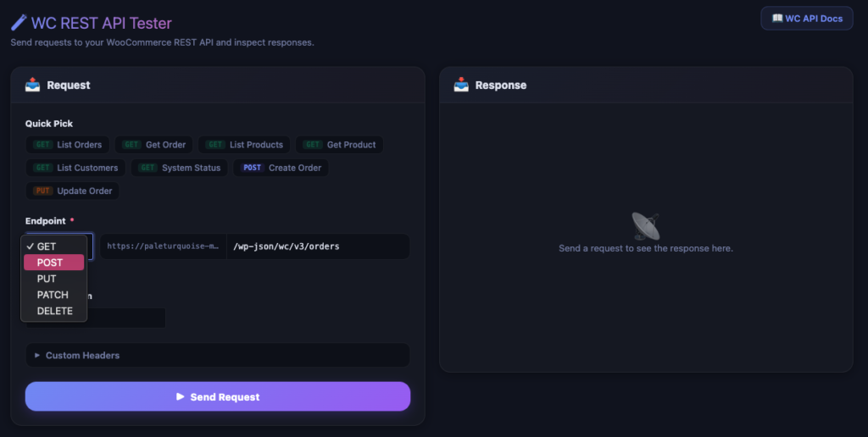
Task: Click the book icon in WC API Docs
Action: 777,19
